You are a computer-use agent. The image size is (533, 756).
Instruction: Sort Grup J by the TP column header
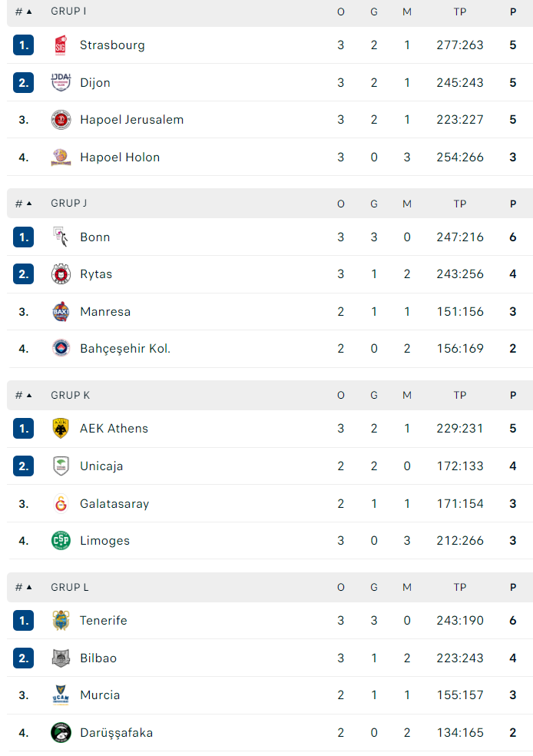pos(460,204)
